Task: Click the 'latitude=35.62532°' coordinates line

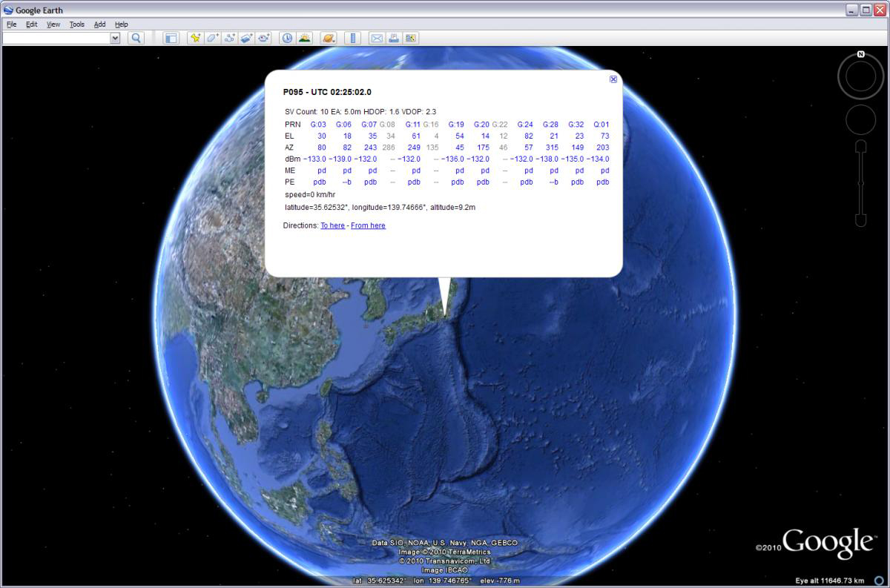Action: pyautogui.click(x=380, y=208)
